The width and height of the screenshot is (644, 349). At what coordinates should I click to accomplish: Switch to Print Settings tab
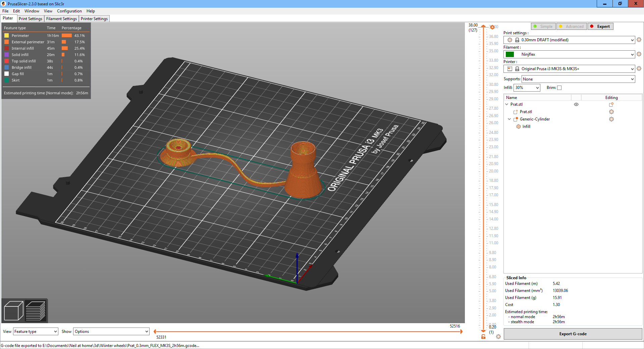coord(31,19)
